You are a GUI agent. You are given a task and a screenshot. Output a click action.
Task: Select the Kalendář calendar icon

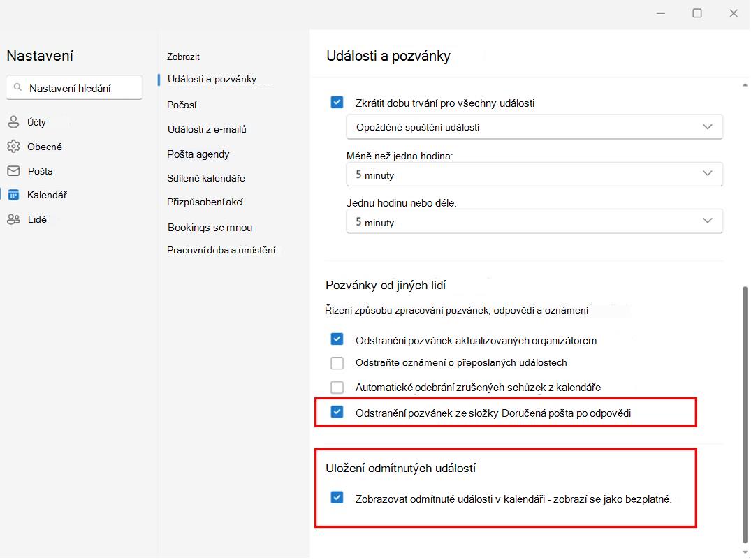tap(13, 195)
